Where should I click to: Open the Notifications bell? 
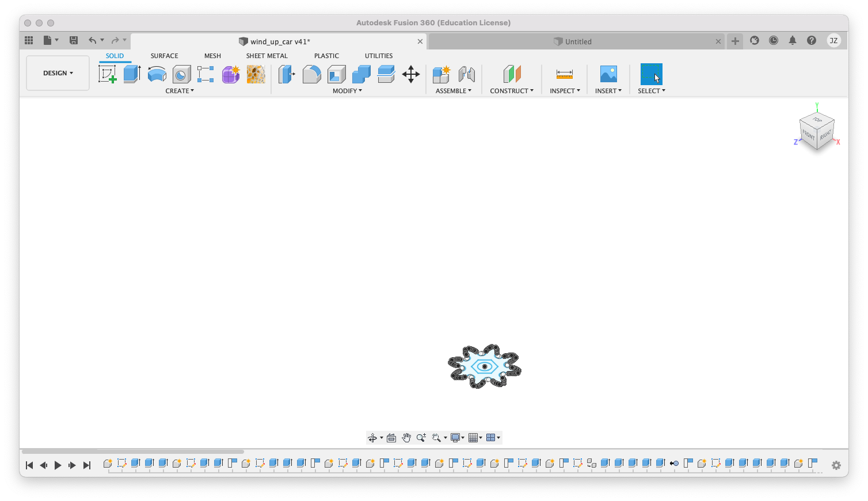tap(793, 40)
